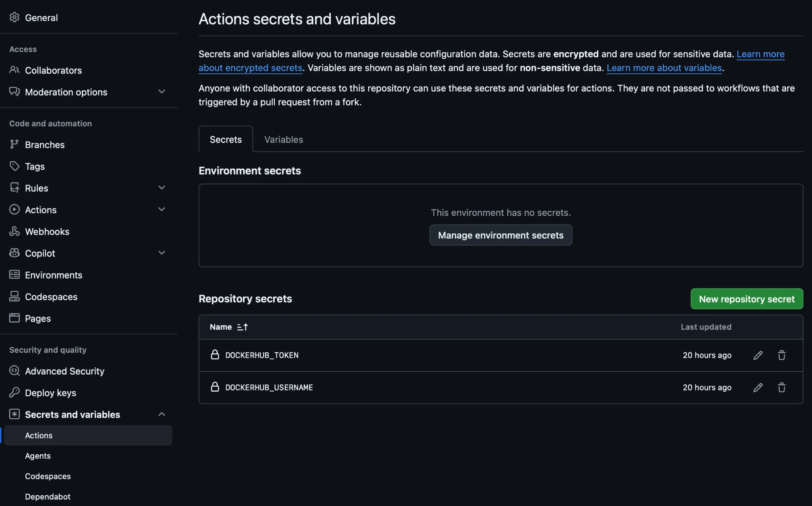Click the Codespaces icon under Code and automation
This screenshot has width=812, height=506.
click(x=15, y=296)
